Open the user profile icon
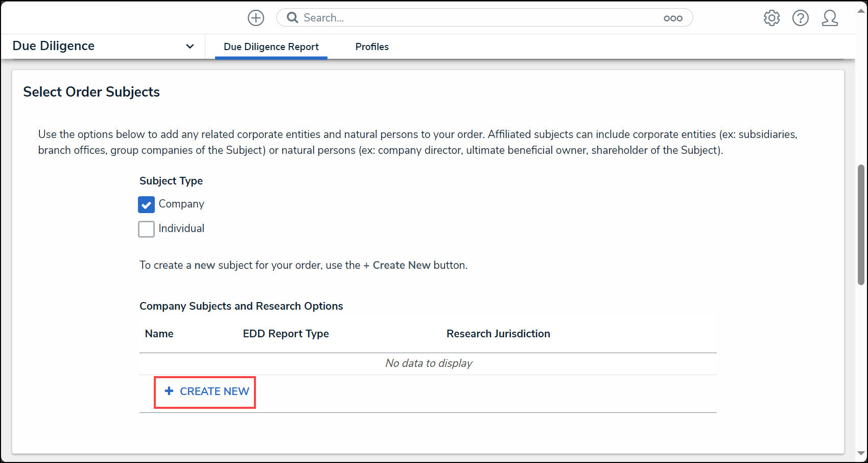 pyautogui.click(x=830, y=18)
